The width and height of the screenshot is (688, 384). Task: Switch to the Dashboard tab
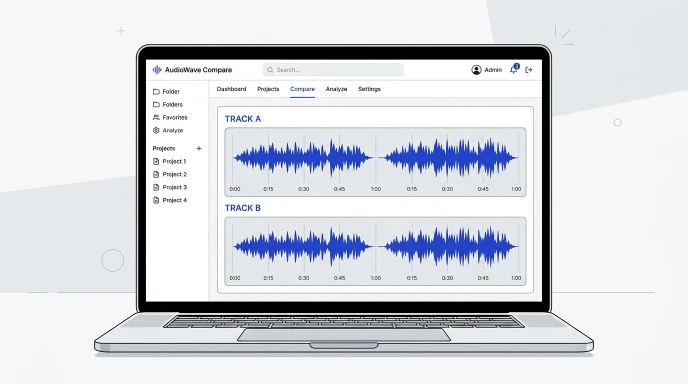tap(231, 89)
